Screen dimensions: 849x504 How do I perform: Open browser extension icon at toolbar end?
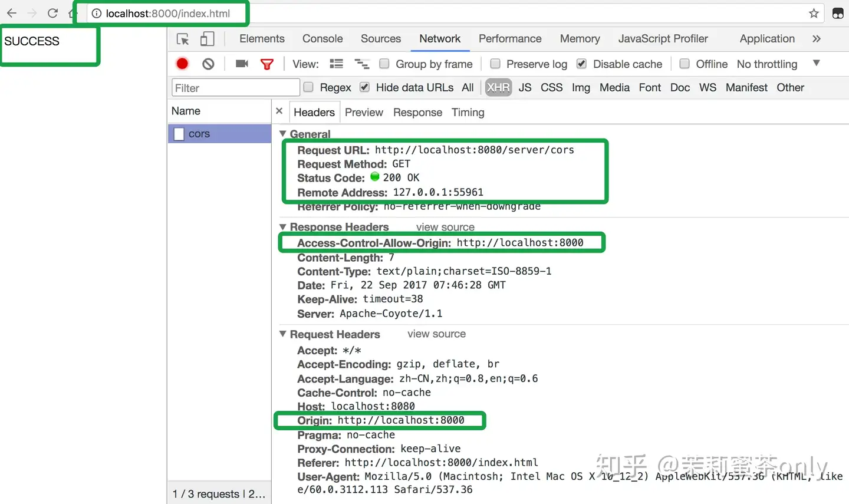click(838, 13)
